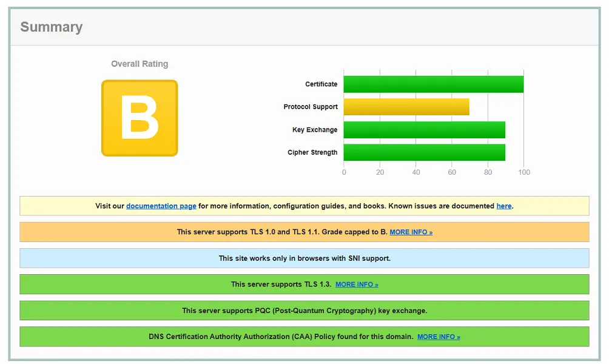
Task: Select the Key Exchange chart label
Action: point(315,130)
